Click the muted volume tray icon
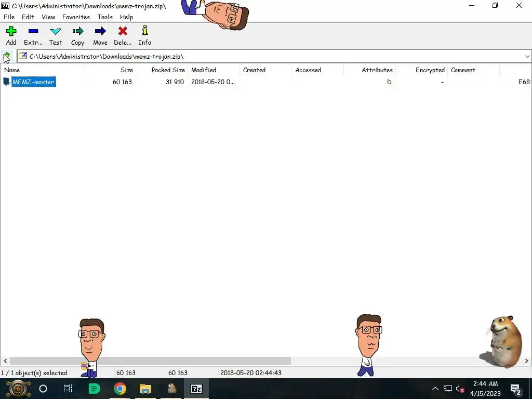 coord(460,389)
